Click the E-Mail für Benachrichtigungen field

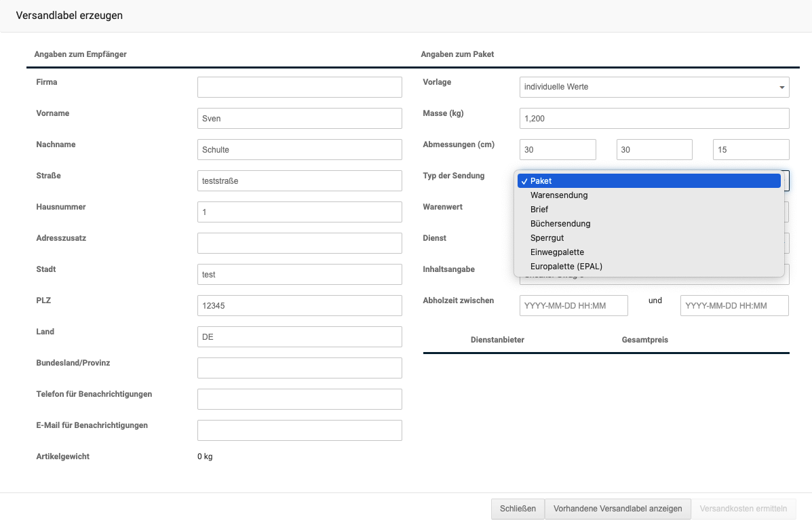point(299,430)
